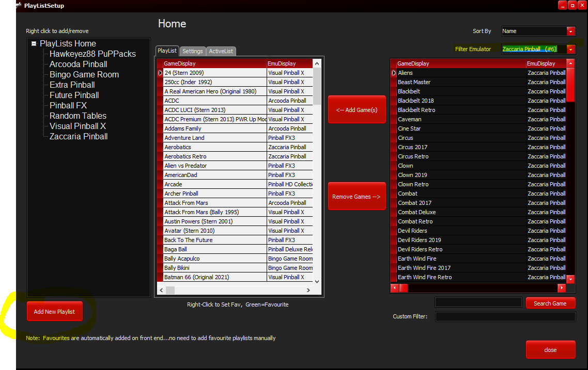Click right arrow of right grid horizontal scrollbar
The image size is (588, 370).
(x=562, y=288)
